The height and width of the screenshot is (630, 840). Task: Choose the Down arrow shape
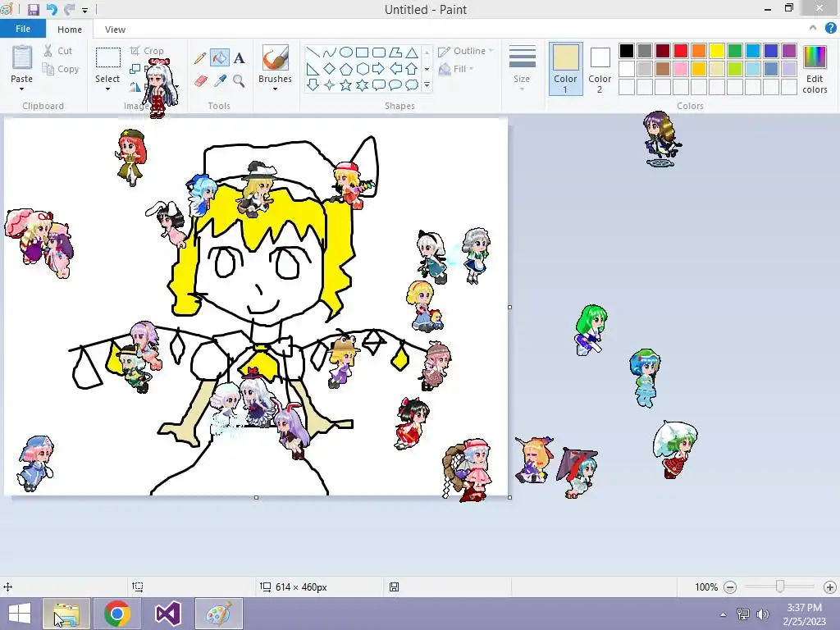pyautogui.click(x=313, y=85)
